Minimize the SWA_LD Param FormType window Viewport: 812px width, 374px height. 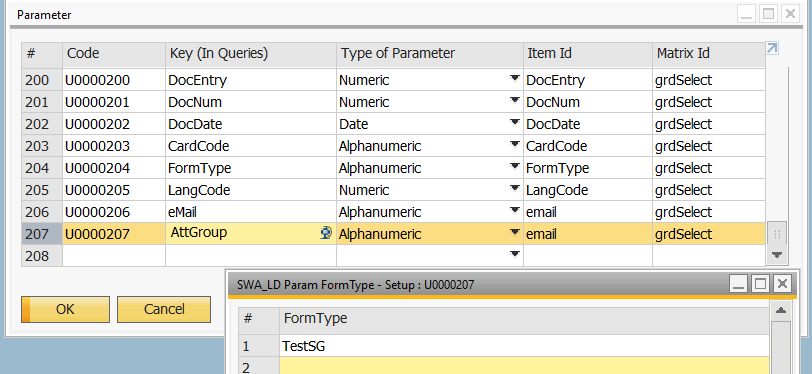(x=738, y=284)
